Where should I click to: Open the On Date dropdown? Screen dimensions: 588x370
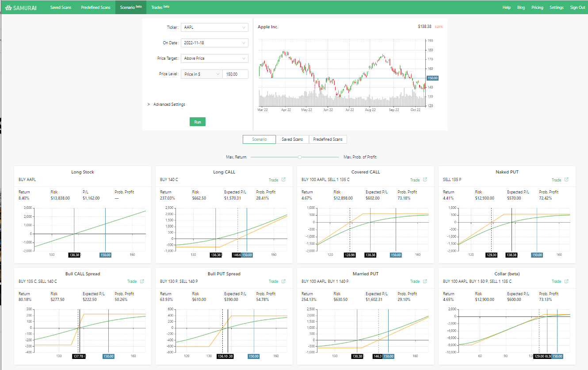point(214,43)
